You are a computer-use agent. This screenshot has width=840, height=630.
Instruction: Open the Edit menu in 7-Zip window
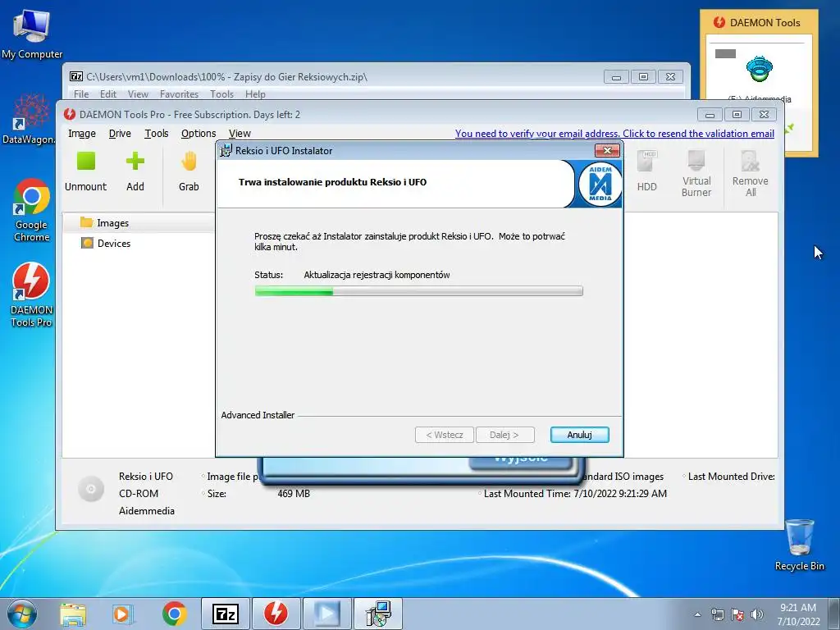click(x=108, y=94)
